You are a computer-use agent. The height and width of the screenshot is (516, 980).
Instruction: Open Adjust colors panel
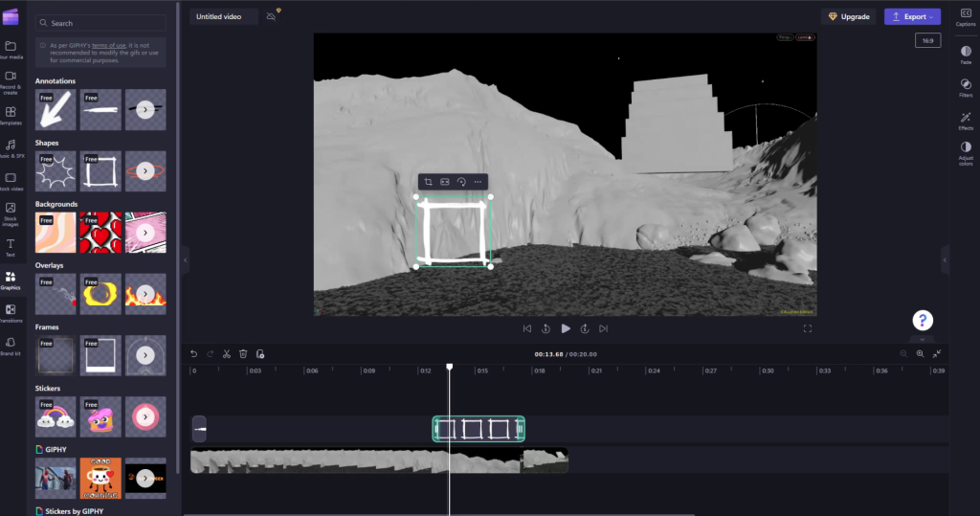[966, 152]
